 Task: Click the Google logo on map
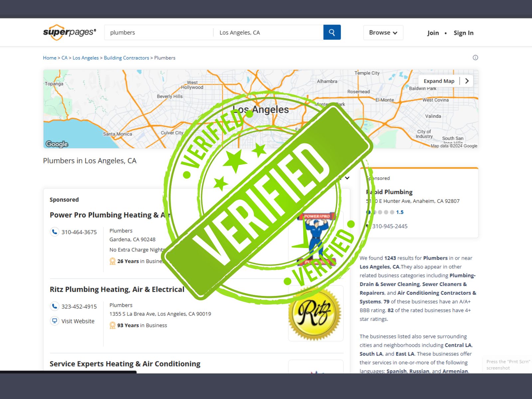pos(57,144)
